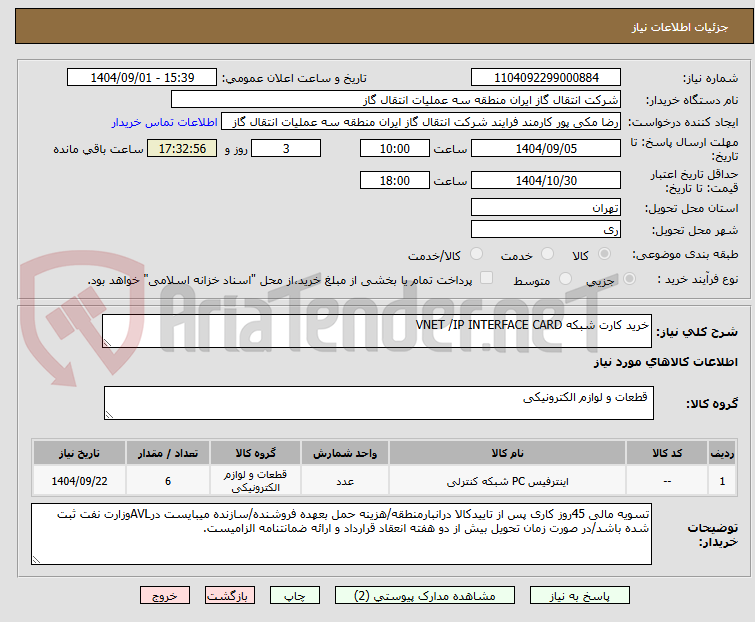This screenshot has height=622, width=755.
Task: Click the resize handle of goods group box
Action: pos(109,415)
